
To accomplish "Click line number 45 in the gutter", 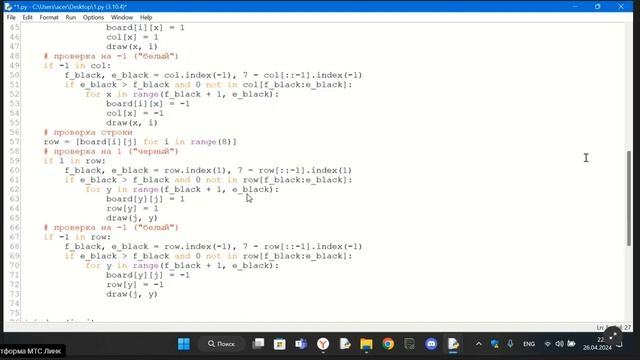I will (x=14, y=27).
